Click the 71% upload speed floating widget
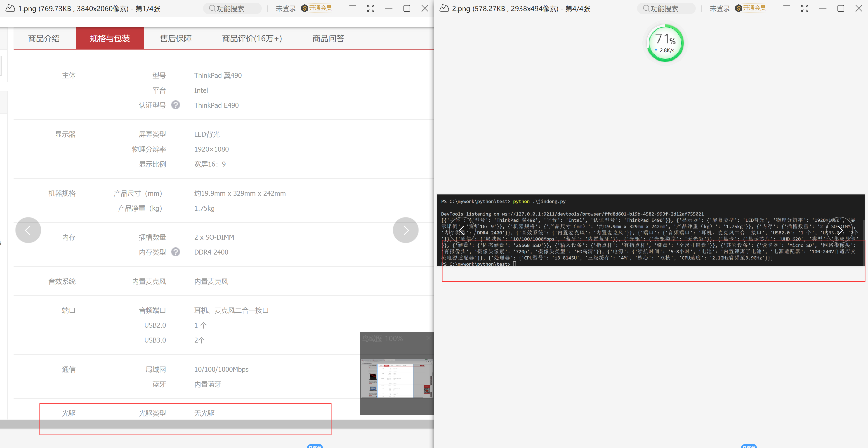868x448 pixels. click(x=665, y=43)
